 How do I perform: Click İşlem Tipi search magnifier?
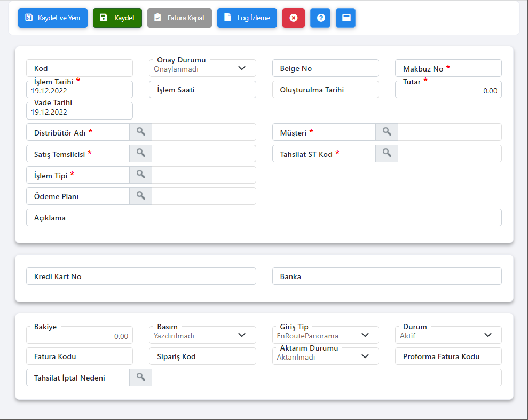click(140, 175)
